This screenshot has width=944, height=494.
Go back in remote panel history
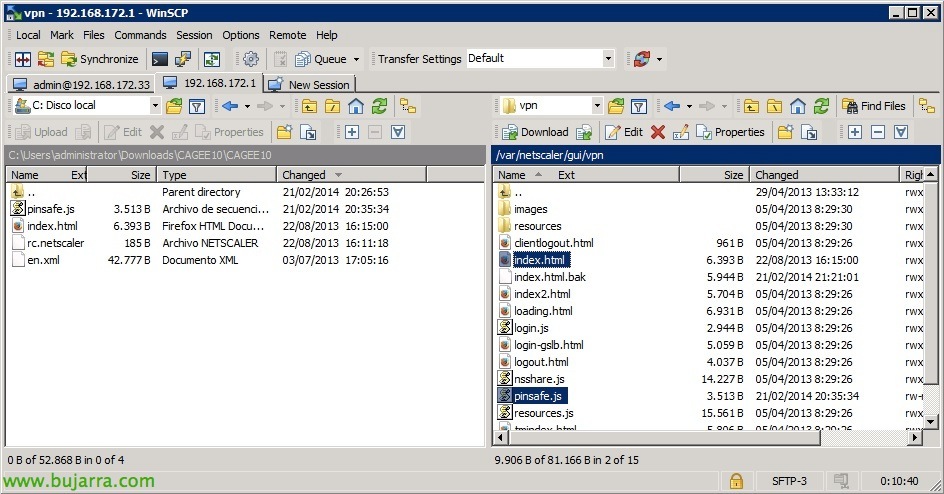pos(672,107)
